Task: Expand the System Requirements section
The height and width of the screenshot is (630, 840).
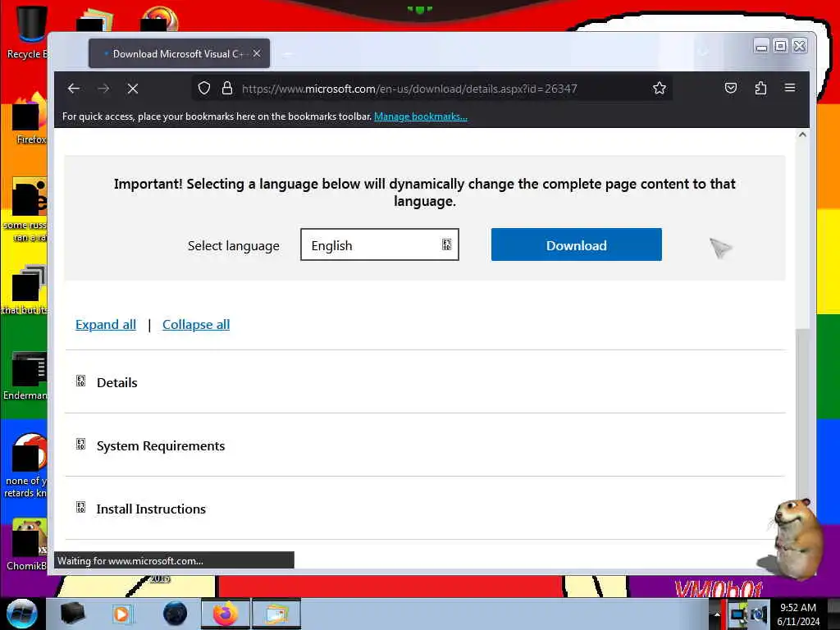Action: (425, 445)
